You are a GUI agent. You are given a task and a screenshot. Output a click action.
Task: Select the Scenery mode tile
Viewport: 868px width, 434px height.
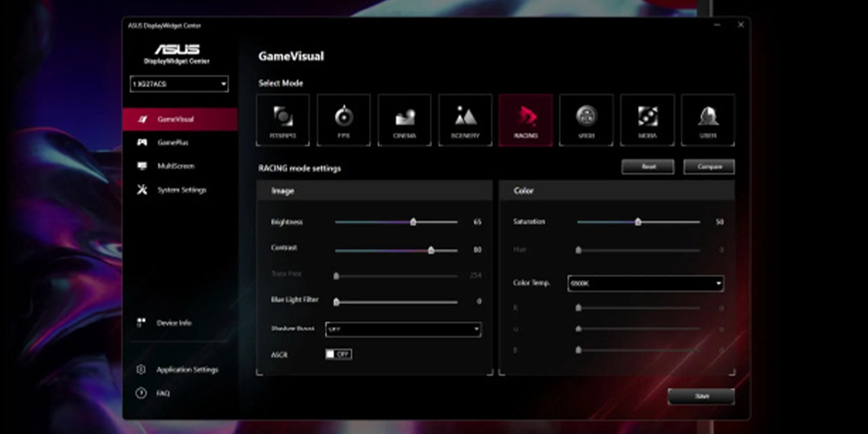(465, 120)
